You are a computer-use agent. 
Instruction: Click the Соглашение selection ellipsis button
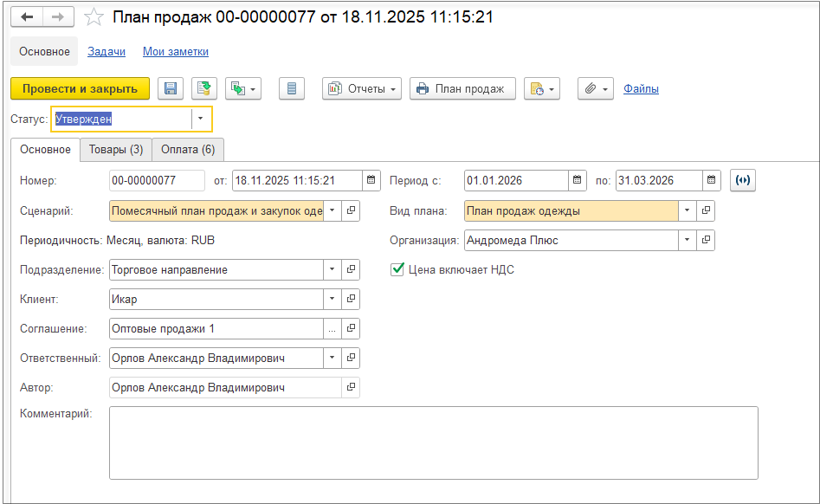333,329
